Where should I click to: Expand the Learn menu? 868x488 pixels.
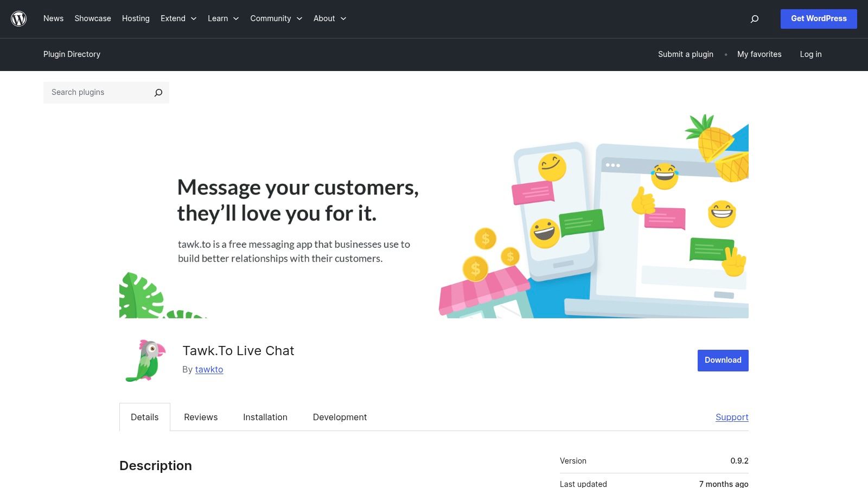[x=224, y=18]
